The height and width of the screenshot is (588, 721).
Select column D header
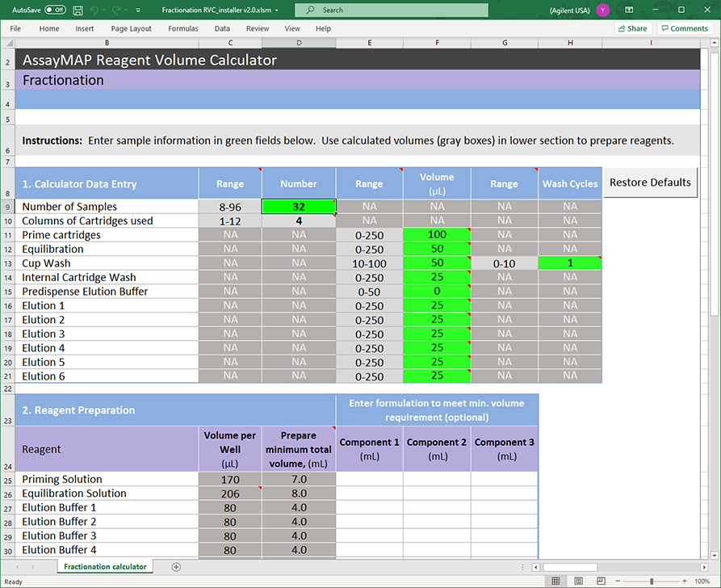pyautogui.click(x=299, y=43)
